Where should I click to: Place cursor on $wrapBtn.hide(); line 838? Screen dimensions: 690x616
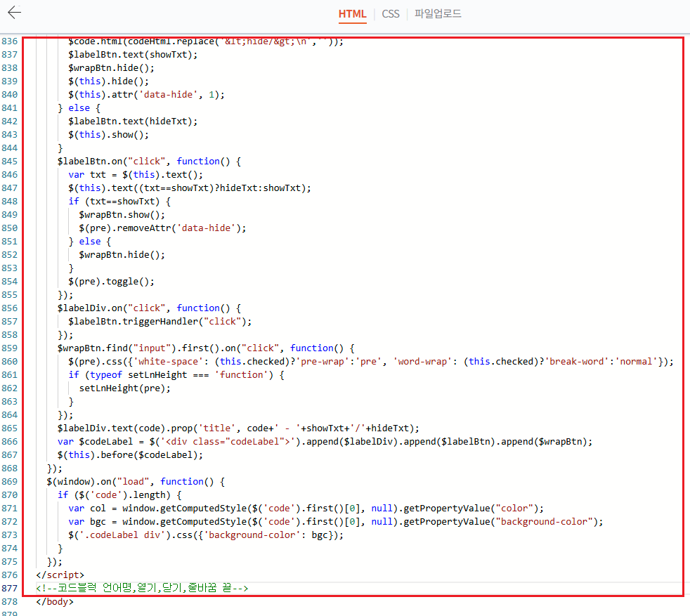tap(111, 67)
